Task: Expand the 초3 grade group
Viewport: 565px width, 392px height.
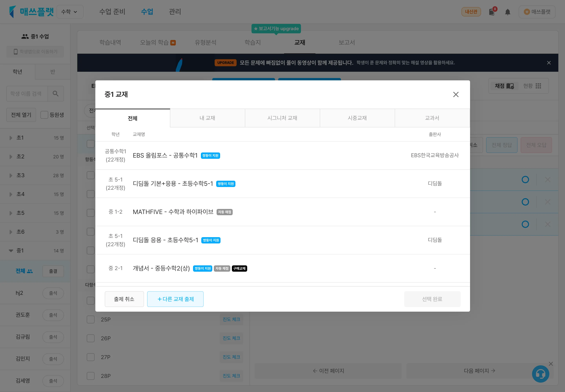Action: (11, 175)
